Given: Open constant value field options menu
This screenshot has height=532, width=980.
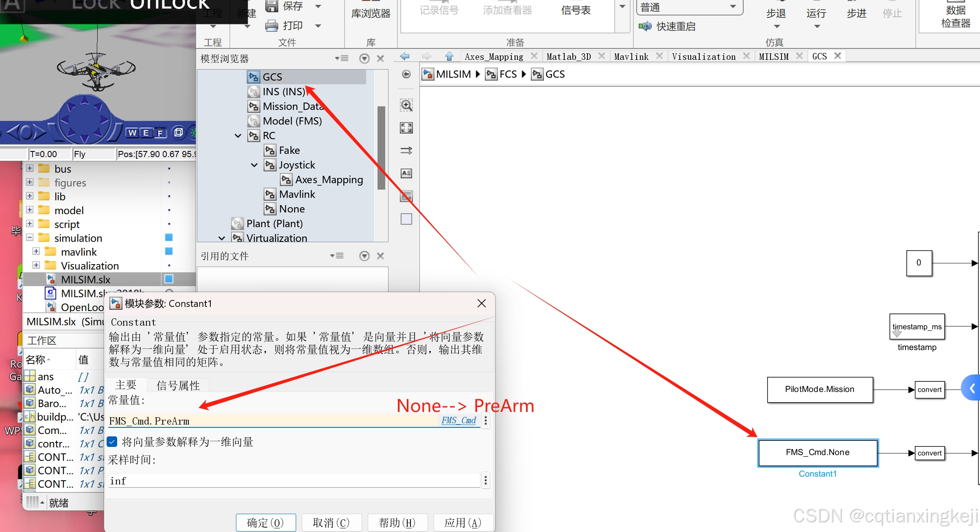Looking at the screenshot, I should click(486, 420).
